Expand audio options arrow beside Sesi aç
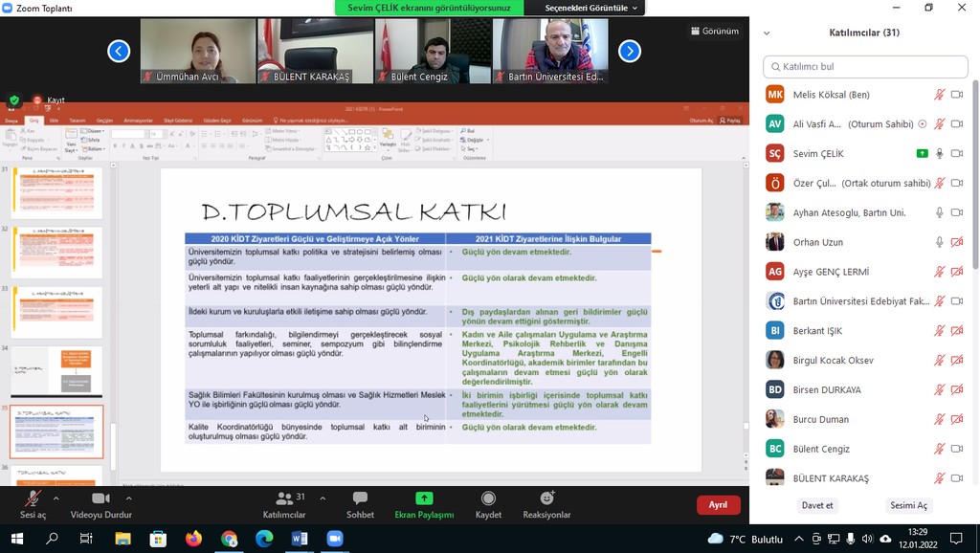The width and height of the screenshot is (980, 553). pos(56,498)
